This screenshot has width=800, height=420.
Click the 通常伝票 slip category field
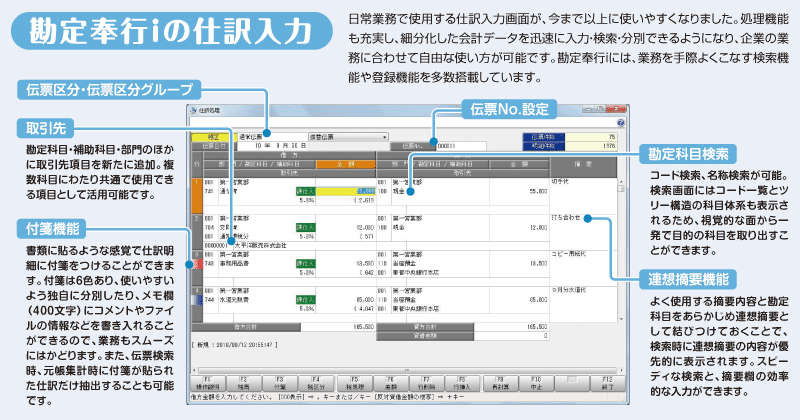[x=272, y=137]
